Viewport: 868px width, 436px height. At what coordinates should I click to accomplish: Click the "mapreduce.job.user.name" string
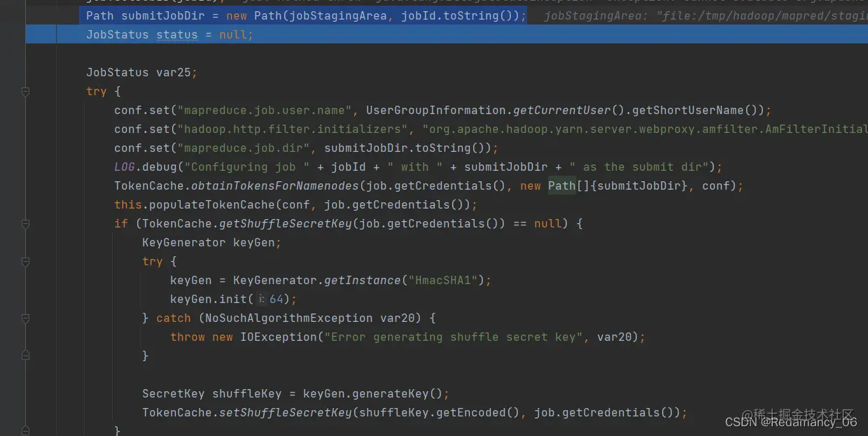tap(264, 111)
